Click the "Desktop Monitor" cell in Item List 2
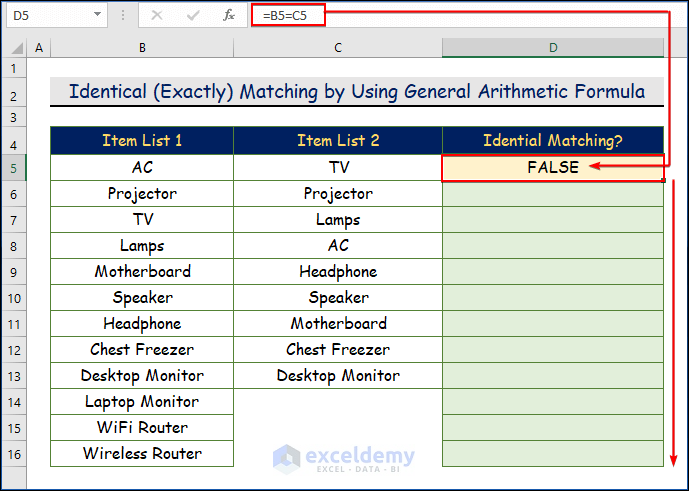This screenshot has height=491, width=689. click(x=338, y=376)
